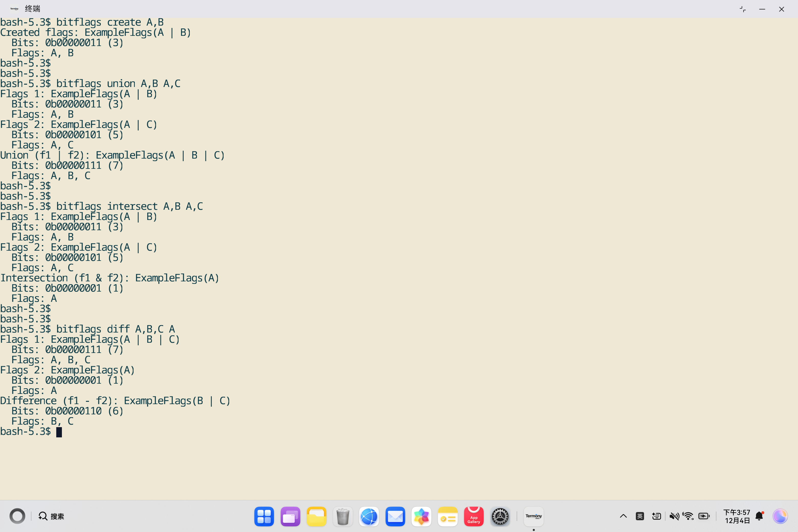Open battery charging status icon
The width and height of the screenshot is (798, 532).
(x=704, y=516)
